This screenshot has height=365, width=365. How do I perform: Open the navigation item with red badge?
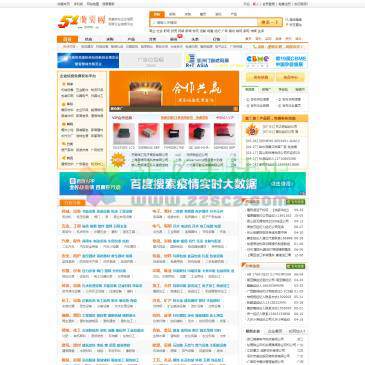(174, 39)
